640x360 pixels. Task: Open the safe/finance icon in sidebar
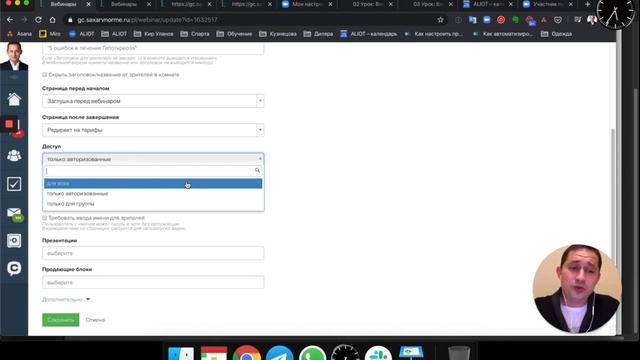14,240
